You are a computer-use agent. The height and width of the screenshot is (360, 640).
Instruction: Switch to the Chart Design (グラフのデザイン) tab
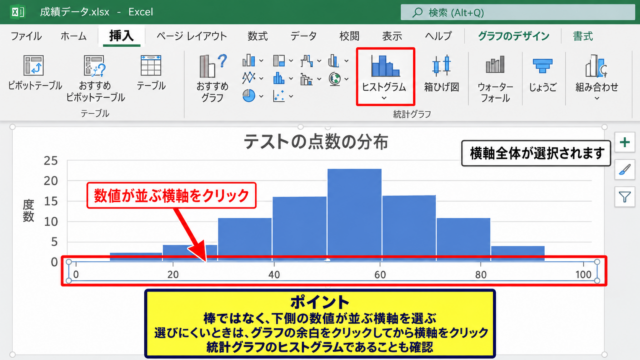coord(513,36)
